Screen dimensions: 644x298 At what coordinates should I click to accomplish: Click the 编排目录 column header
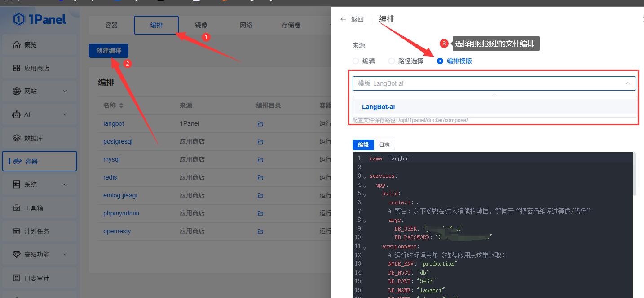[x=269, y=105]
